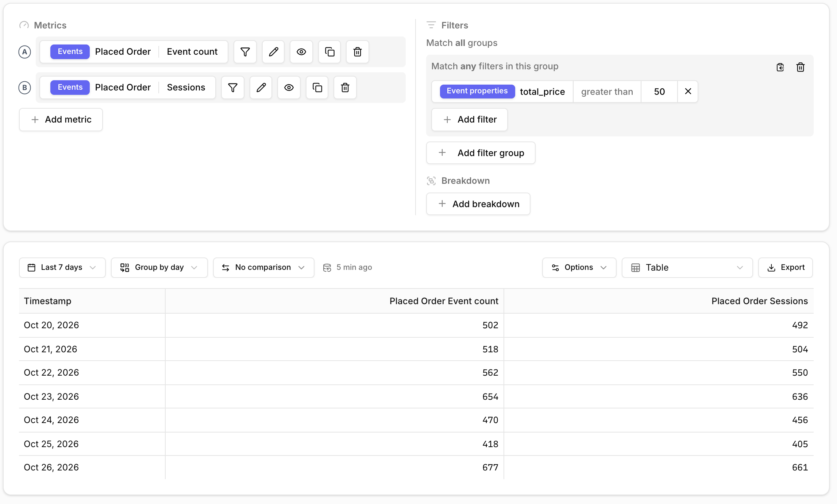Expand the No comparison dropdown
This screenshot has height=504, width=837.
pyautogui.click(x=264, y=268)
